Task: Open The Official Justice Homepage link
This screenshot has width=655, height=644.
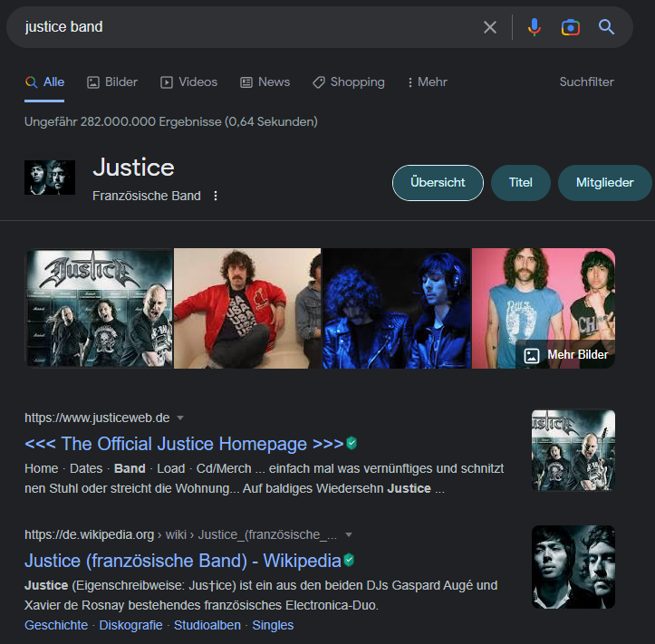Action: point(184,444)
